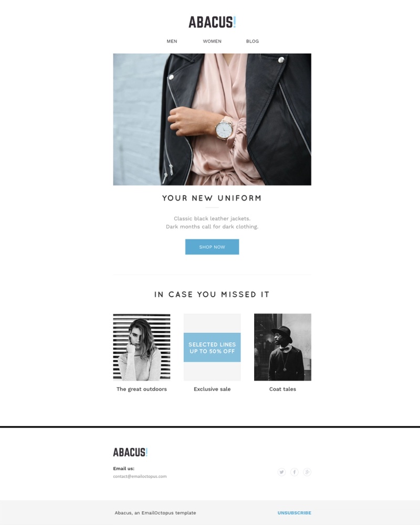Open the MEN navigation link
Screen dimensions: 420x525
pyautogui.click(x=172, y=41)
